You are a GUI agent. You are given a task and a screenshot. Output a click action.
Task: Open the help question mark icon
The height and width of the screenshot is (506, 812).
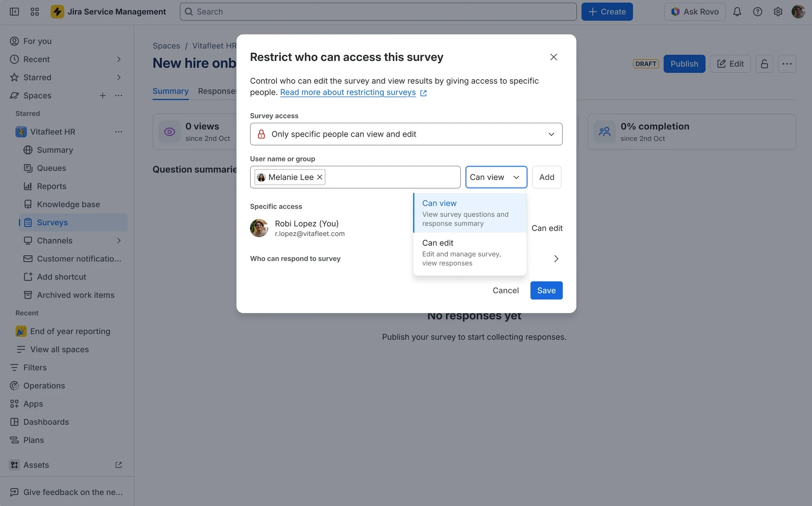coord(757,12)
